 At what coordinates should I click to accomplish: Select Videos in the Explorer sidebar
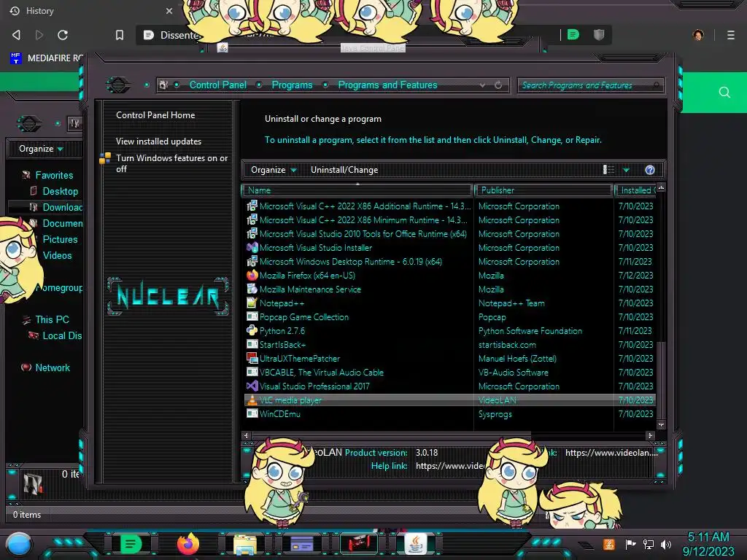(x=57, y=256)
